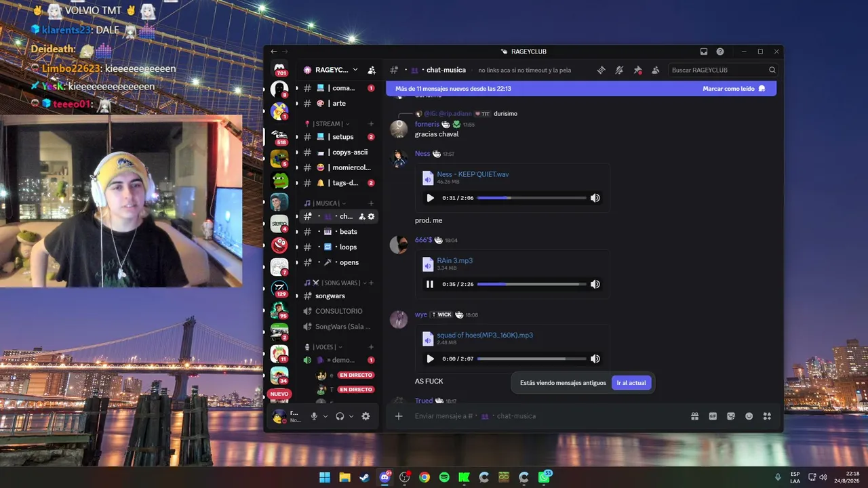
Task: Toggle the member list icon
Action: (656, 70)
